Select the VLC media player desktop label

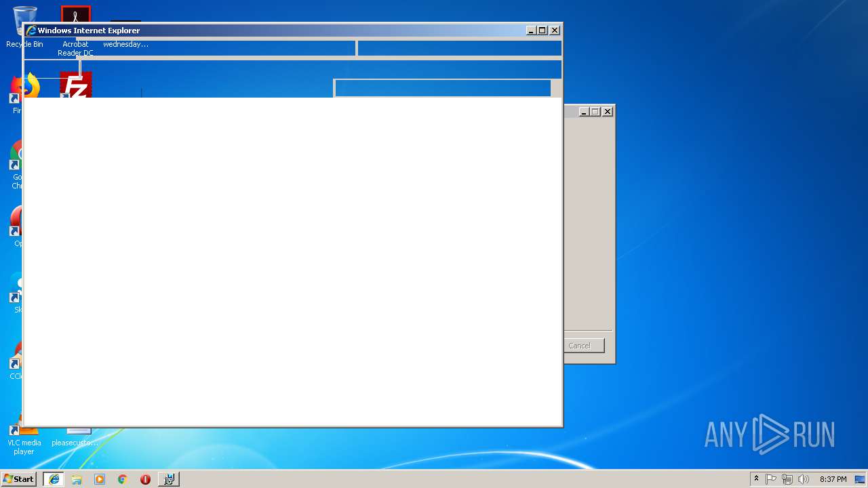(x=24, y=447)
